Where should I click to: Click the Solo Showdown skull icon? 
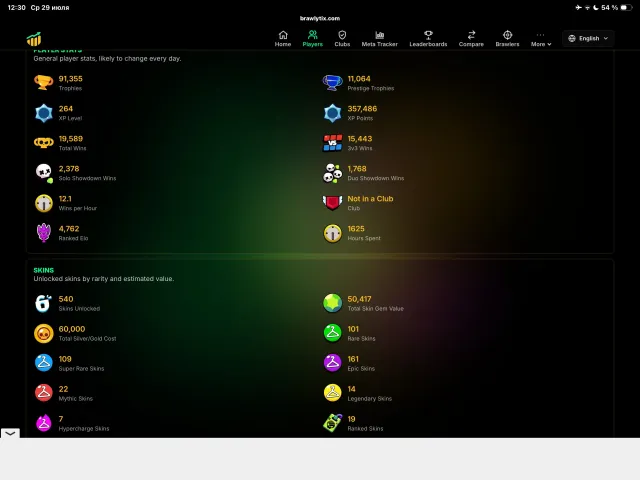pyautogui.click(x=44, y=173)
